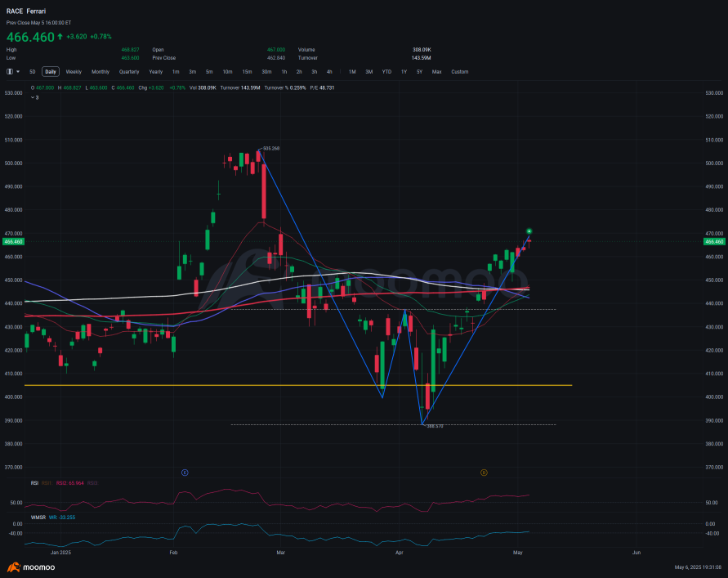Click the Turnover % 0.259% readout
Viewport: 728px width, 578px height.
285,87
